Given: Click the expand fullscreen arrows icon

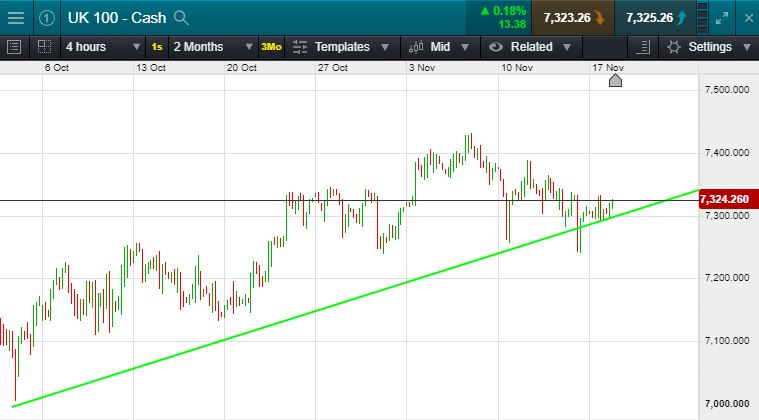Looking at the screenshot, I should [722, 18].
